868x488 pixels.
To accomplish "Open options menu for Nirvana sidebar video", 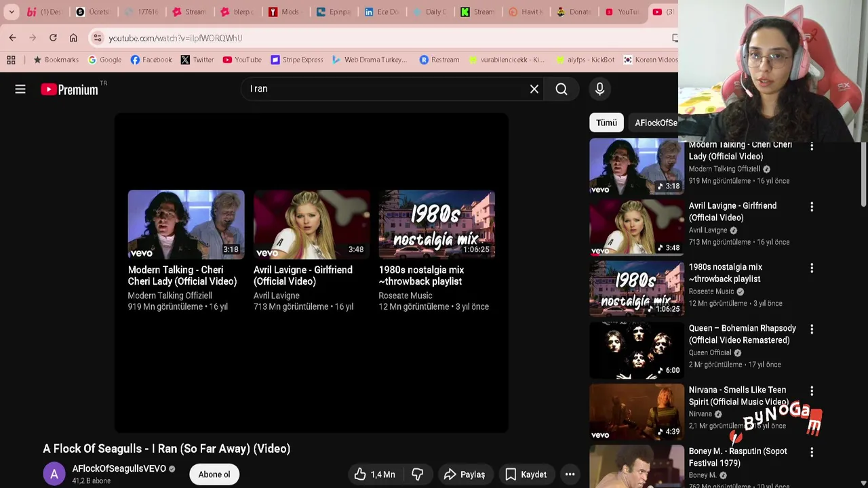I will pos(812,390).
